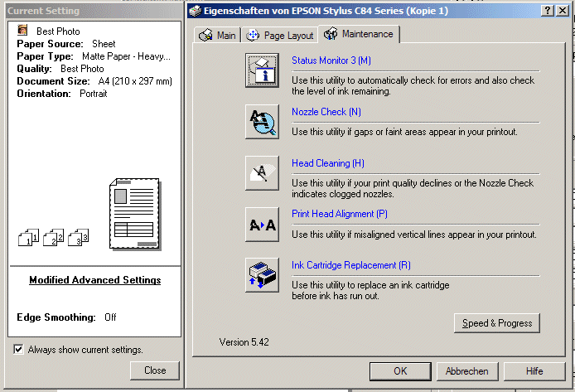
Task: Click the Speed & Progress button
Action: click(497, 323)
